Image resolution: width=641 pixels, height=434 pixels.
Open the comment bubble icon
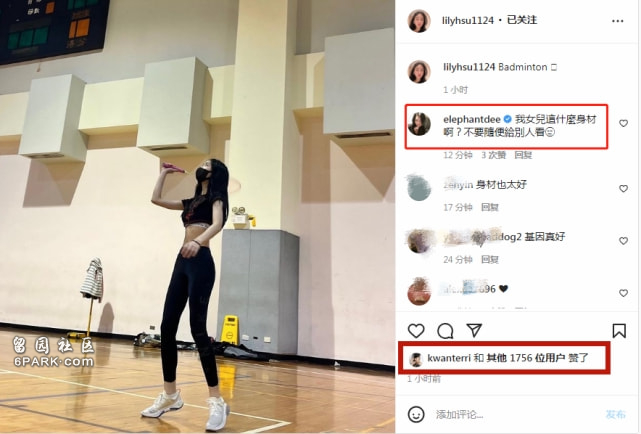pos(445,331)
